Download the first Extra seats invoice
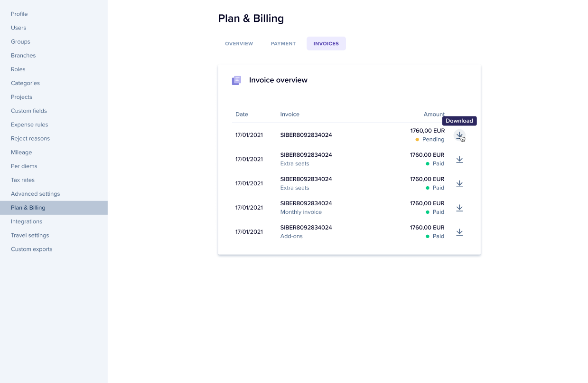 coord(459,160)
